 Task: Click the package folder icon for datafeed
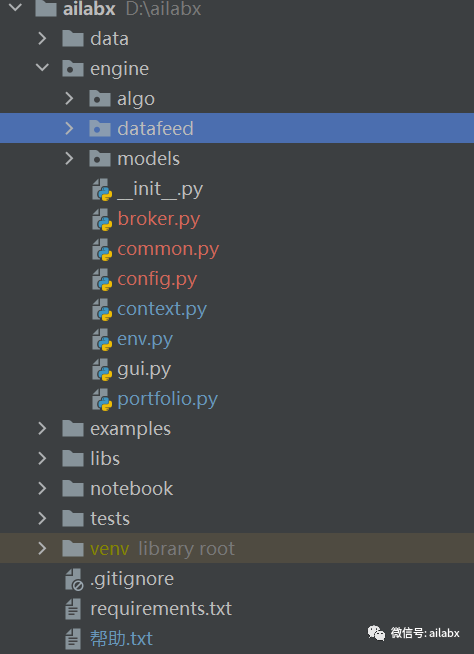(x=100, y=128)
